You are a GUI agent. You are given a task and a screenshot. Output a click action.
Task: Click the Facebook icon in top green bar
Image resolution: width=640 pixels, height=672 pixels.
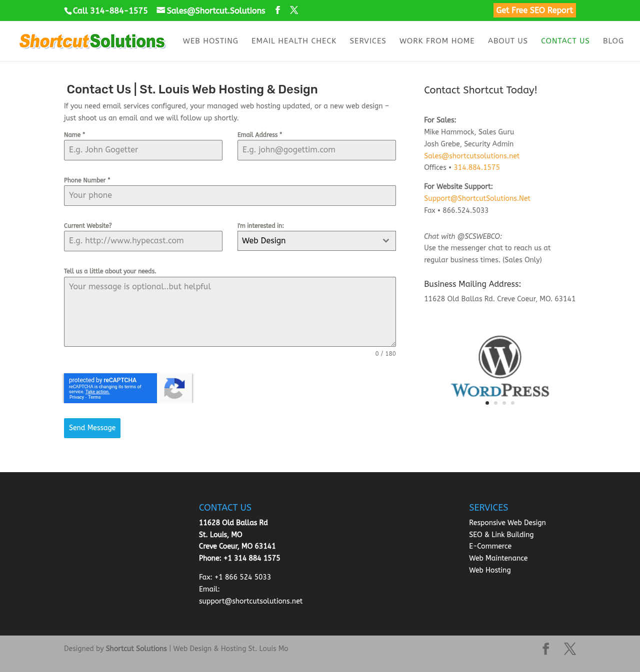278,10
